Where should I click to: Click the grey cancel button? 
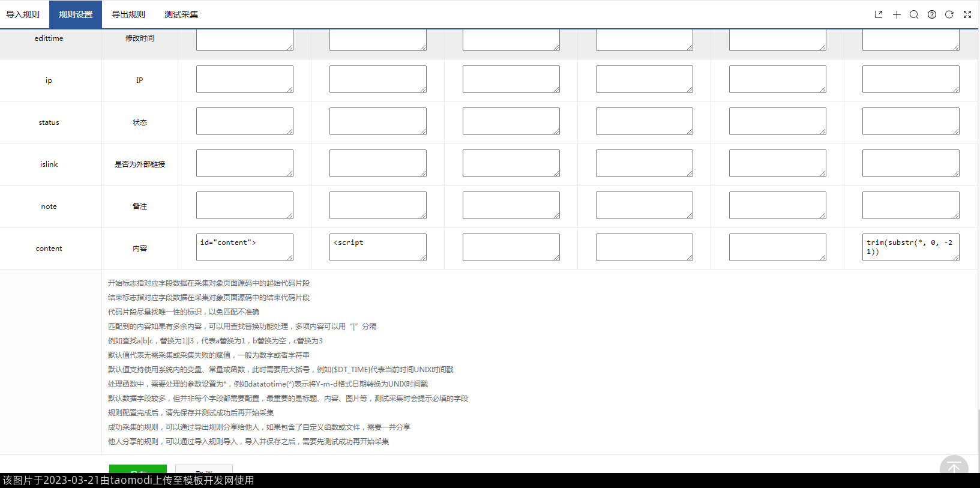pos(204,469)
